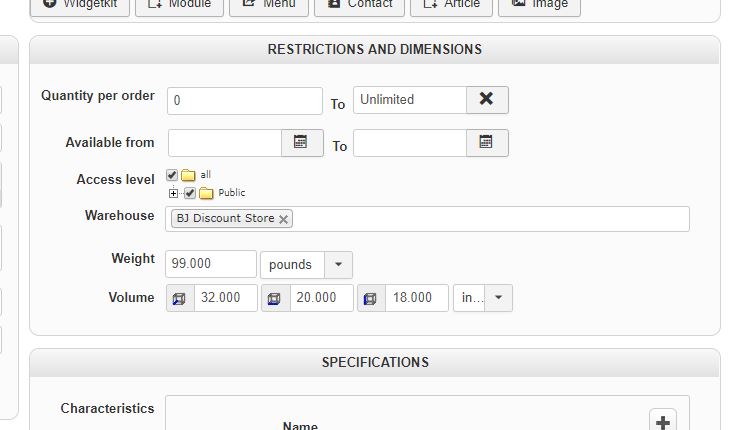Image resolution: width=743 pixels, height=430 pixels.
Task: Click into the Weight value field
Action: tap(210, 264)
